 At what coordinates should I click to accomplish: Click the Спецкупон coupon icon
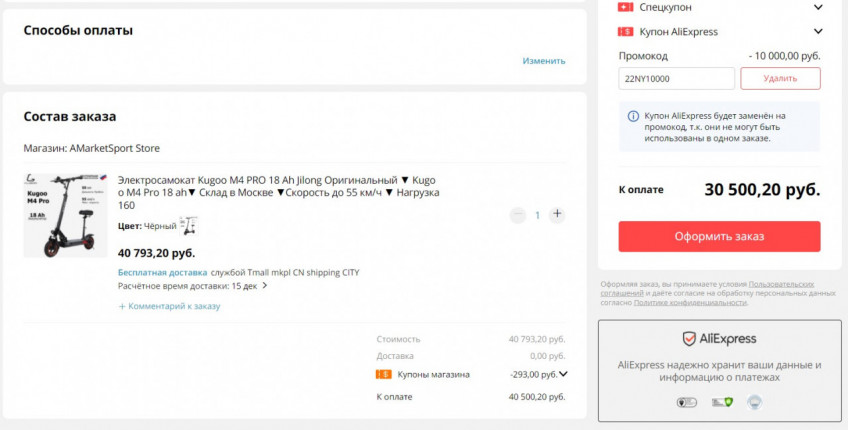[x=626, y=7]
